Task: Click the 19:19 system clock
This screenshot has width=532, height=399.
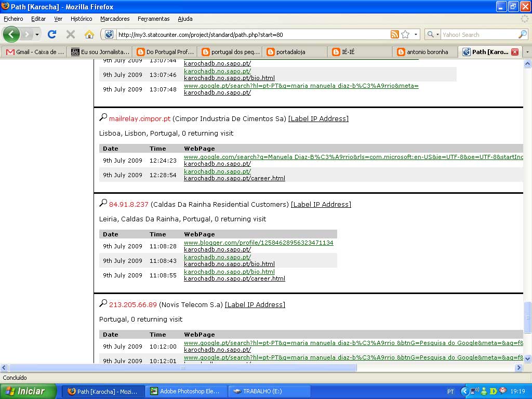Action: click(517, 392)
